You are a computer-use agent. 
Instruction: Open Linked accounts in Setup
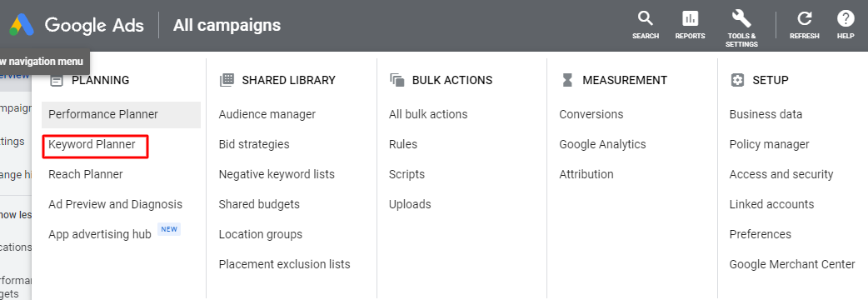771,204
